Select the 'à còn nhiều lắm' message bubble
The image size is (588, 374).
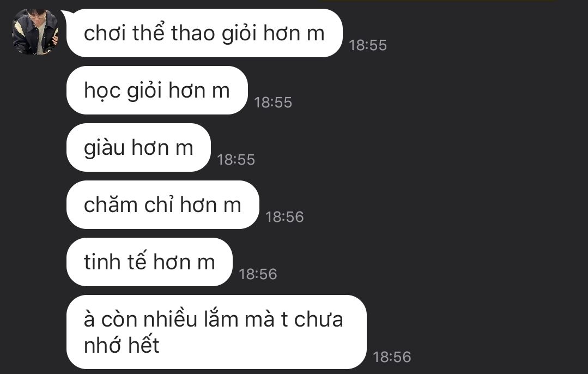click(x=216, y=332)
